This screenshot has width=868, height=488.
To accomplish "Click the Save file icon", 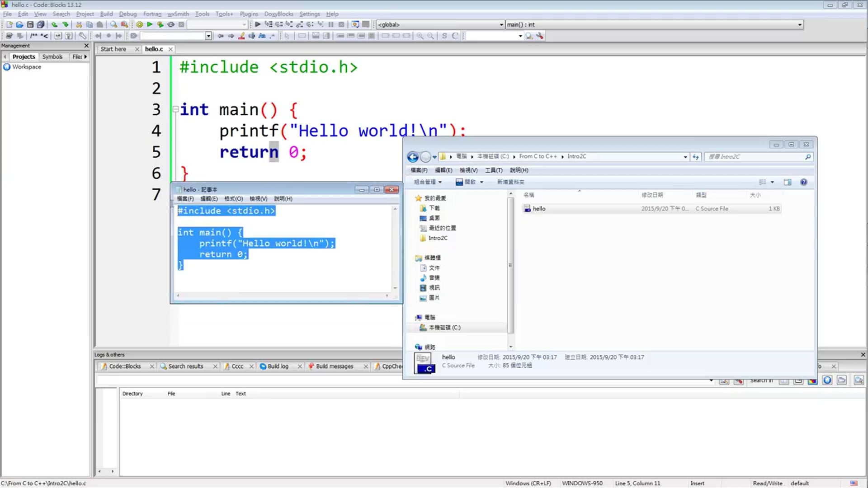I will (30, 24).
